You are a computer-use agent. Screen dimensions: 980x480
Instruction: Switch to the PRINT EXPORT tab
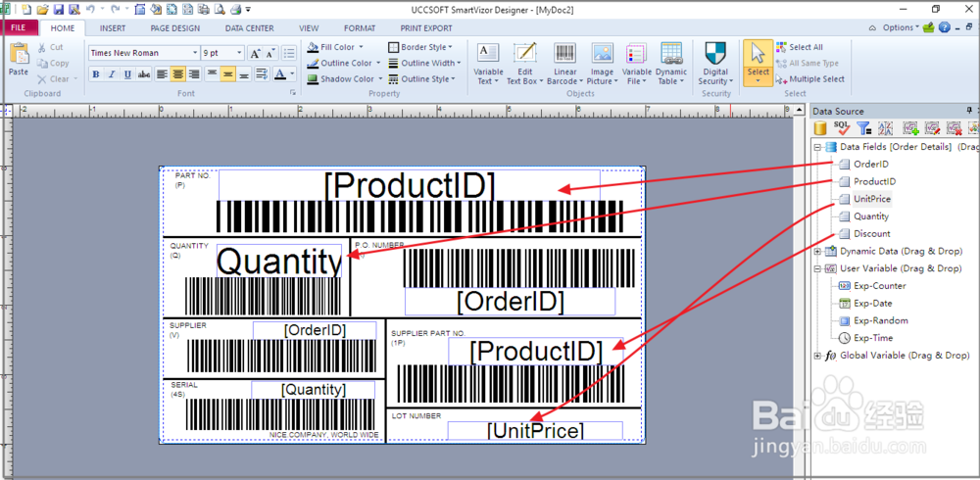click(x=426, y=28)
